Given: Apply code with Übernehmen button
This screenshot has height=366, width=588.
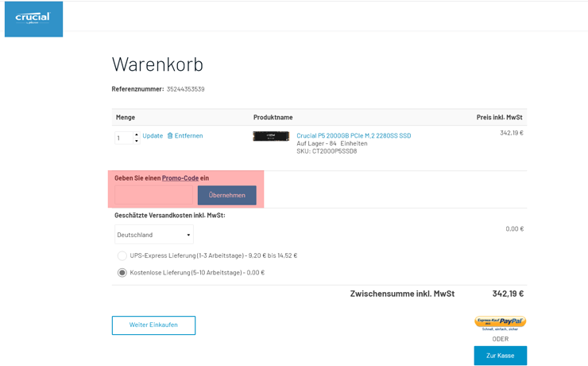Looking at the screenshot, I should point(227,195).
